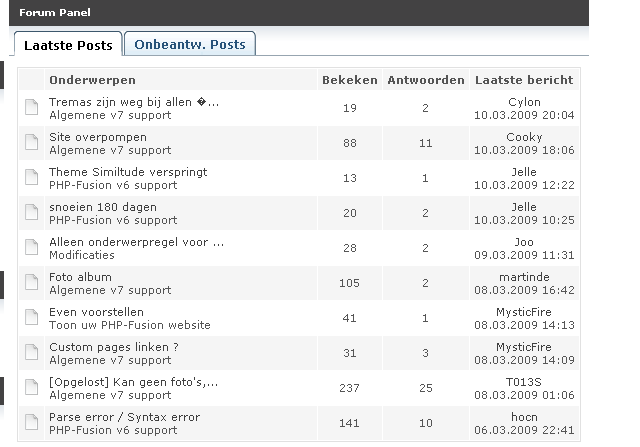
Task: Click reply count 11 in Site overpompen row
Action: click(x=426, y=143)
